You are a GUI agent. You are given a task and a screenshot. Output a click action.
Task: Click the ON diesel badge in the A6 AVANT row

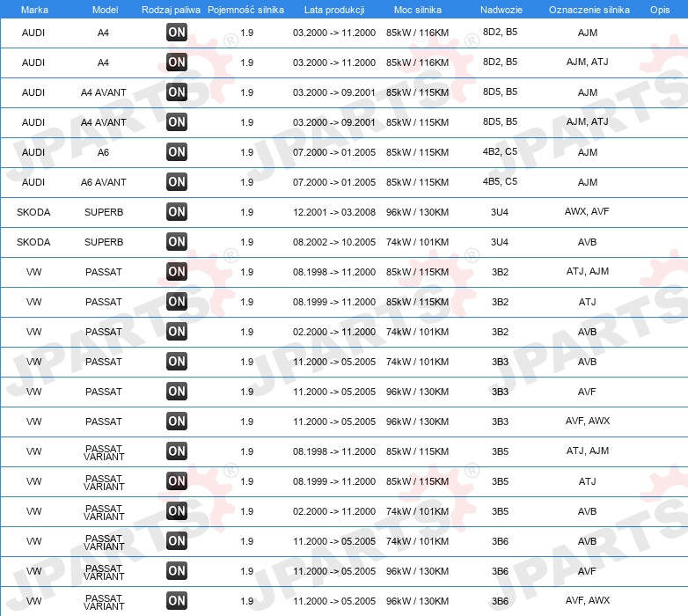pos(177,181)
